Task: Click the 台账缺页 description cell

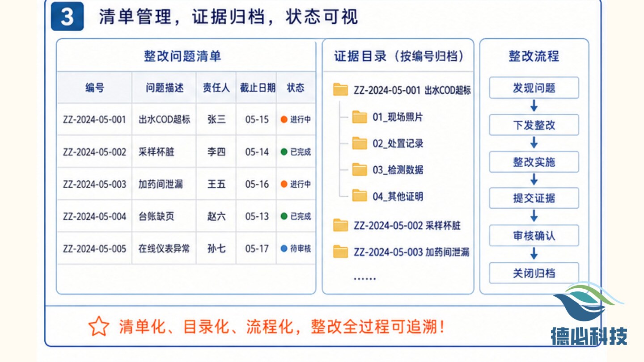Action: point(164,216)
